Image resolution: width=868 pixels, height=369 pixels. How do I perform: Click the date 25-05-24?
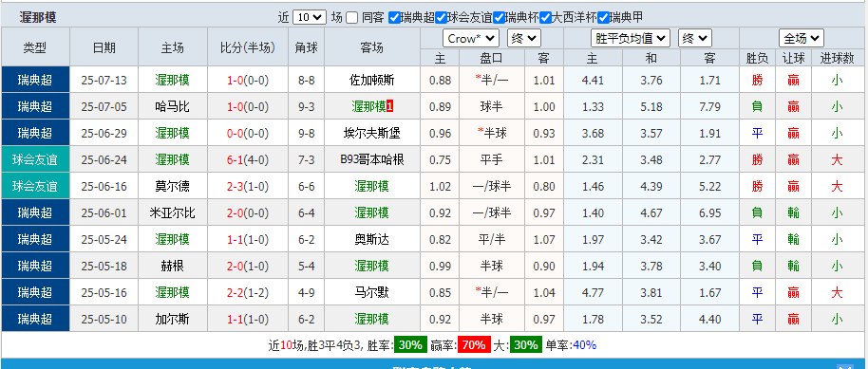(104, 240)
